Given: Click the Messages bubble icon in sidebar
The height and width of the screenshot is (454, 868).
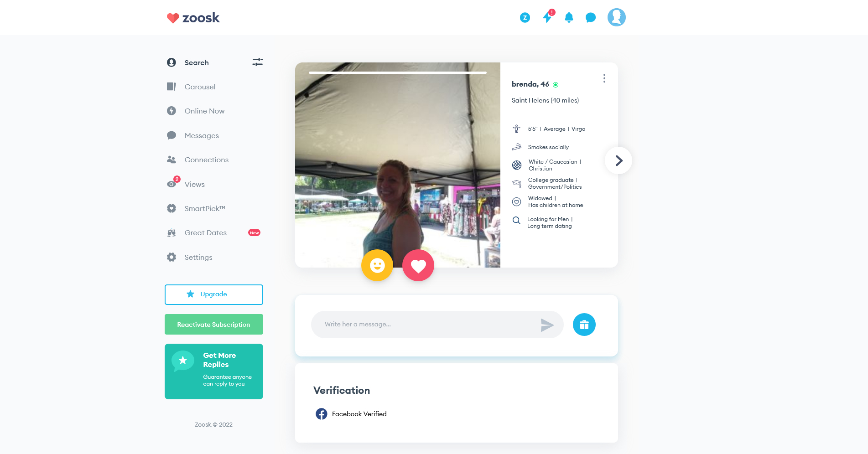Looking at the screenshot, I should pos(172,135).
